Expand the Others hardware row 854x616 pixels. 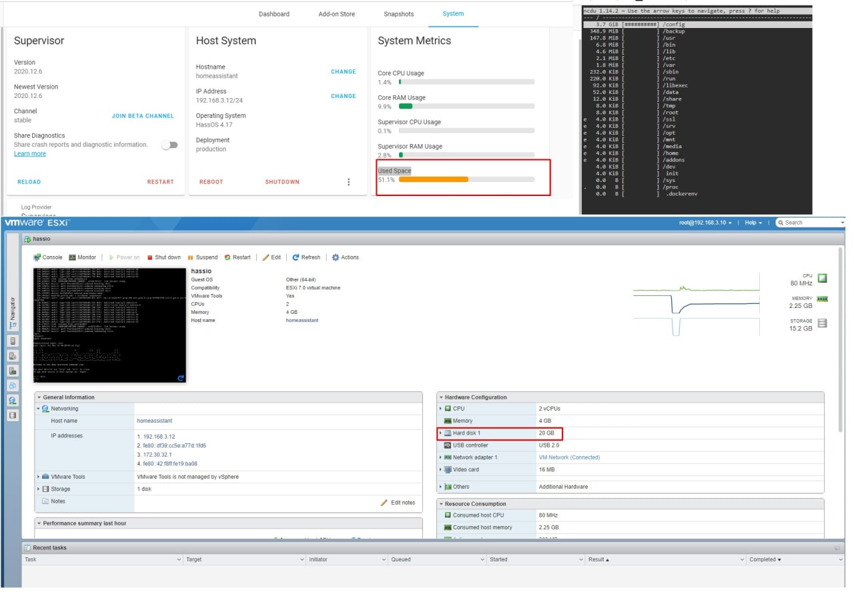click(x=440, y=487)
